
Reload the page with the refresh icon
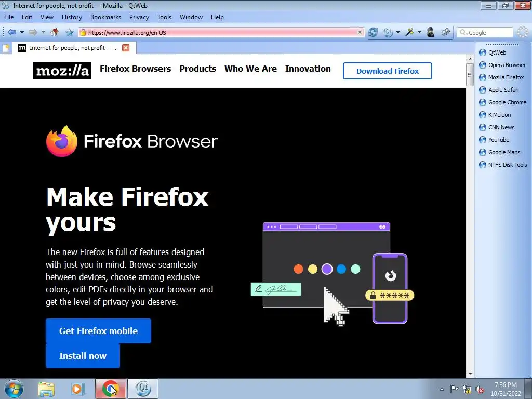click(373, 33)
